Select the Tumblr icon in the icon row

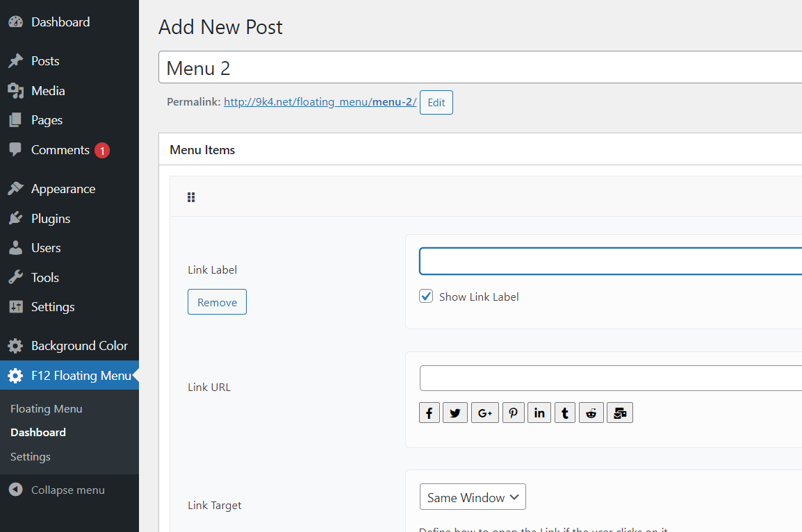click(564, 412)
